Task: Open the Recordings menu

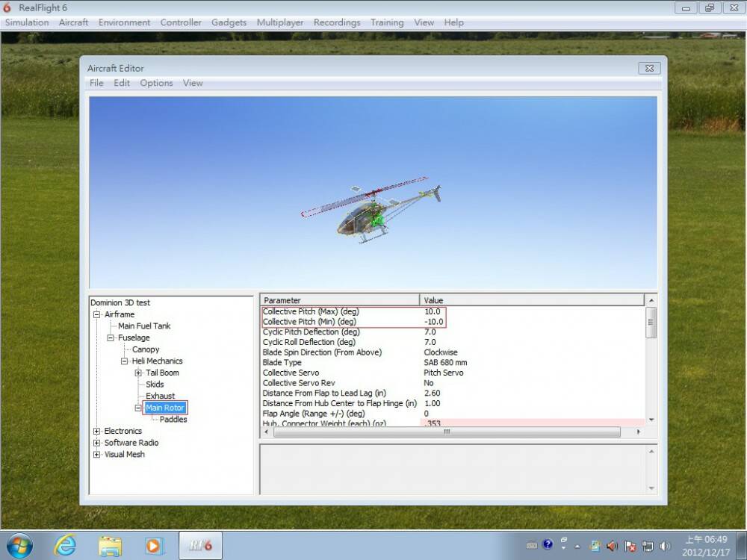Action: (x=337, y=22)
